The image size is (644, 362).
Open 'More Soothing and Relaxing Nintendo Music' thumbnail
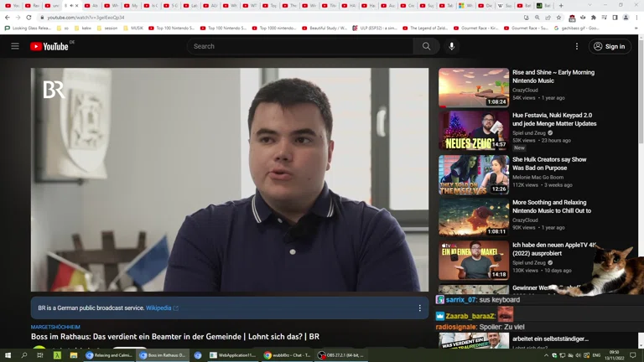click(x=473, y=218)
